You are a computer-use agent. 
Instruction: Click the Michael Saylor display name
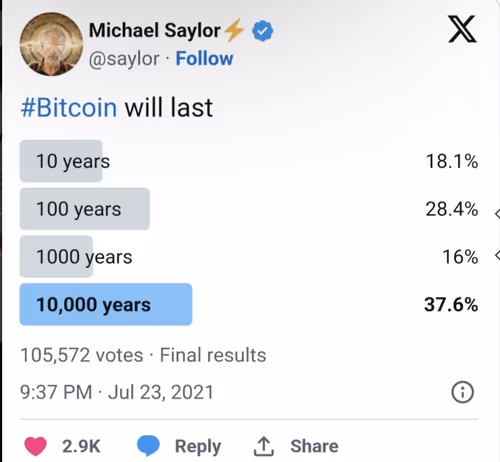(154, 30)
